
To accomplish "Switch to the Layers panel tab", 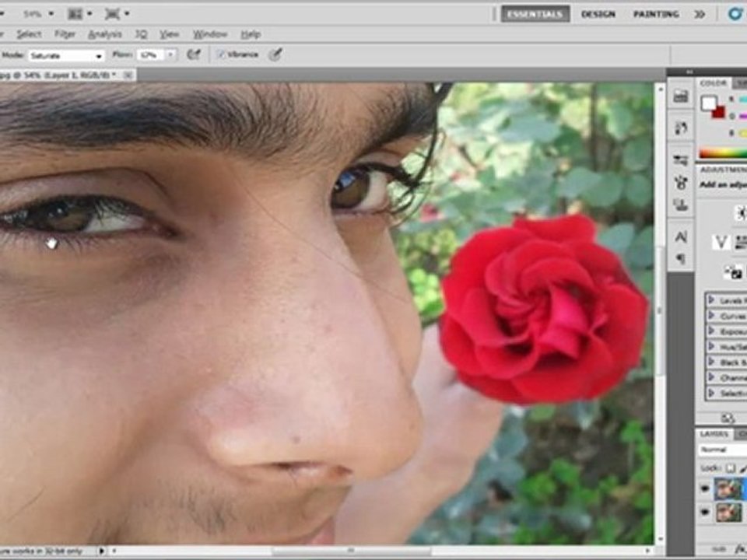I will pyautogui.click(x=714, y=434).
